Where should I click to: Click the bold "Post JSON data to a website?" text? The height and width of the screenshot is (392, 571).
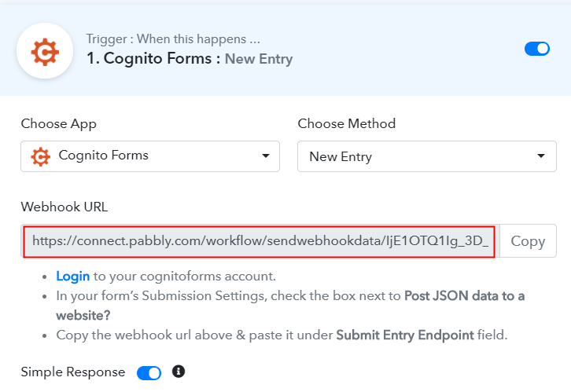pyautogui.click(x=464, y=296)
